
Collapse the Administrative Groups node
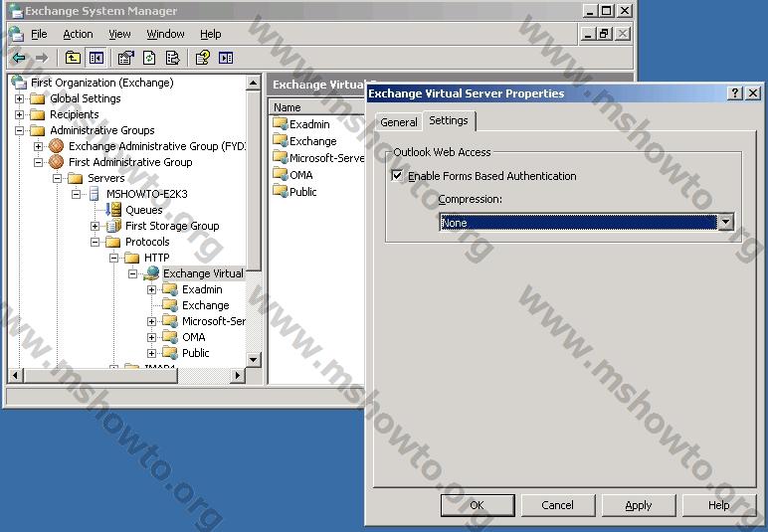(19, 130)
